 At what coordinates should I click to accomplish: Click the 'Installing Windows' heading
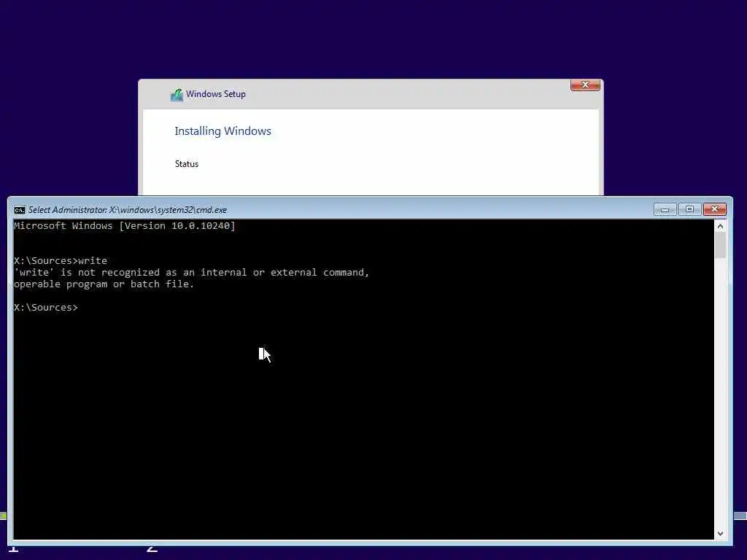223,131
